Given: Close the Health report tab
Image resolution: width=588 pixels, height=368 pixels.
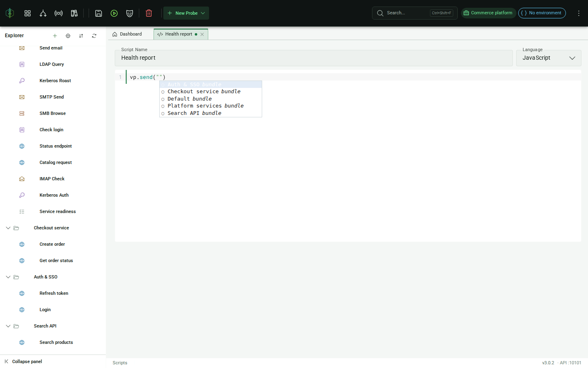Looking at the screenshot, I should pos(202,34).
